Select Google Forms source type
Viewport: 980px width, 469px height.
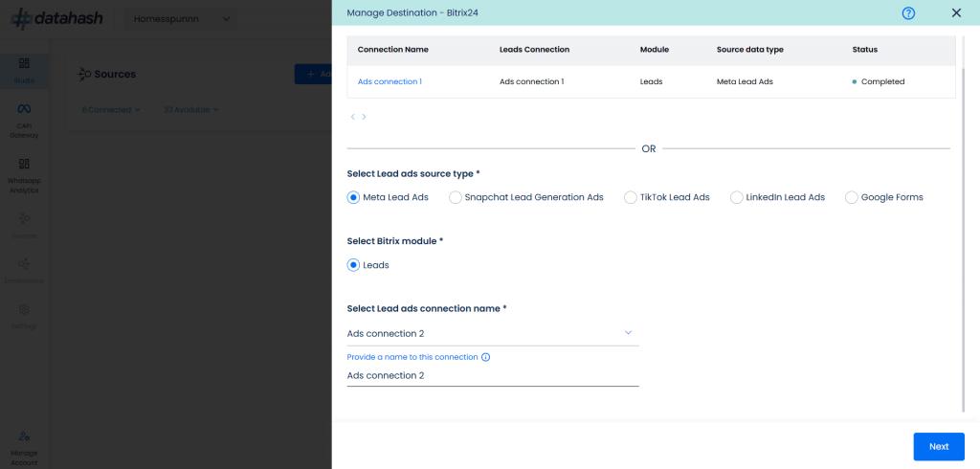(x=851, y=197)
